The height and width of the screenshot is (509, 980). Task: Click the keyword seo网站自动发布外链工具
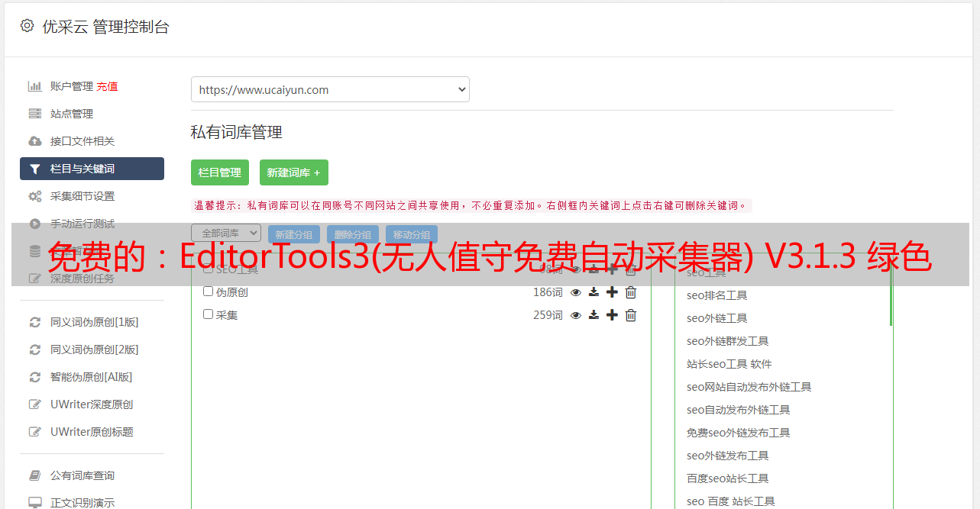(x=749, y=387)
